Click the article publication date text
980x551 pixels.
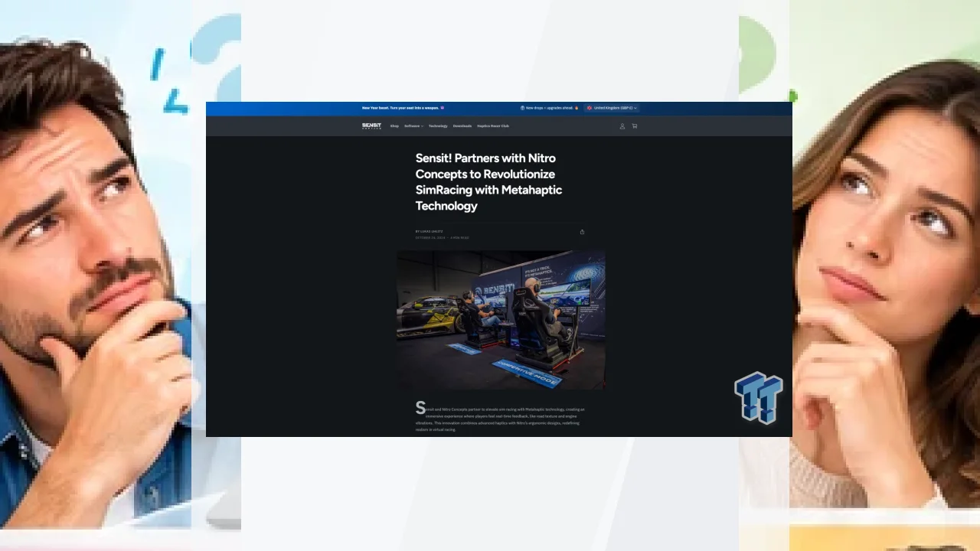click(x=430, y=238)
